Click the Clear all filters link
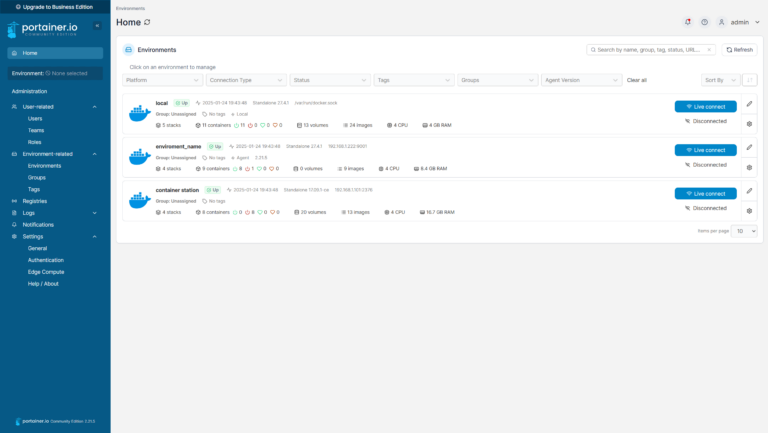768x433 pixels. tap(637, 80)
